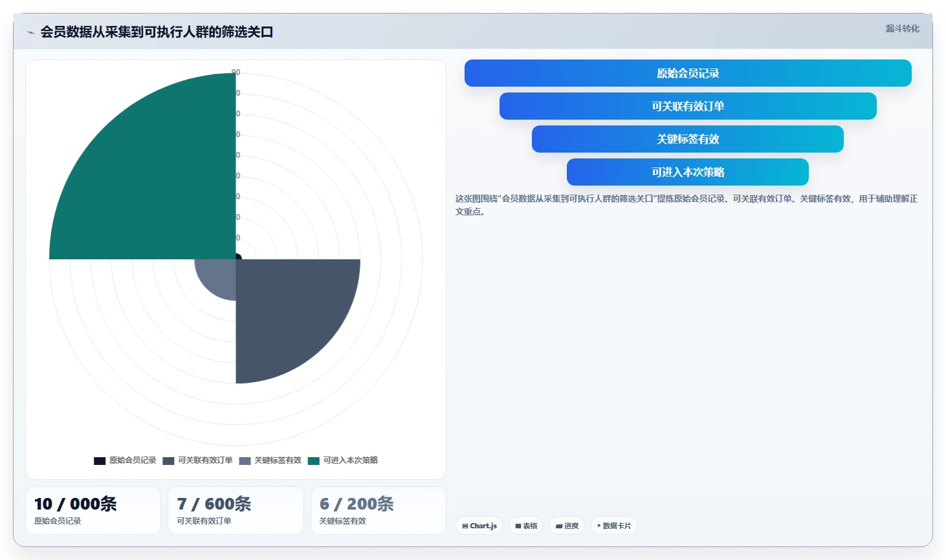Click the 关键标签有效 label under 6 / 200条
Image resolution: width=946 pixels, height=560 pixels.
click(343, 521)
